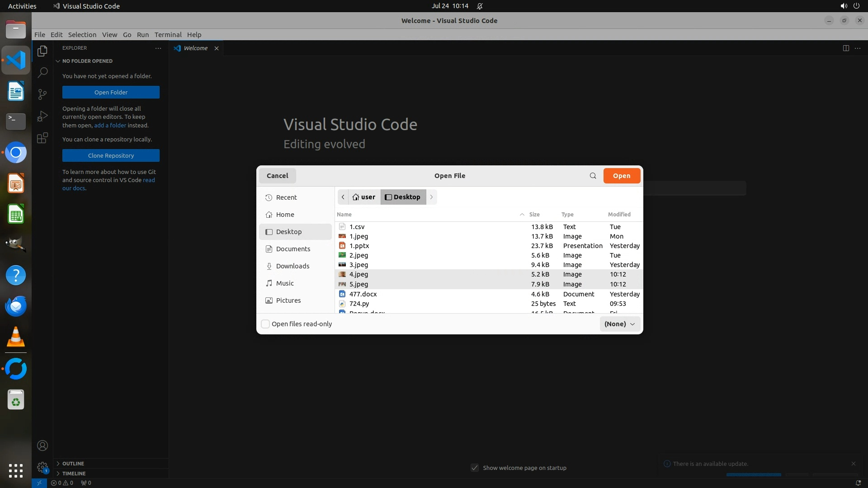Image resolution: width=868 pixels, height=488 pixels.
Task: Click the add a folder link
Action: pyautogui.click(x=110, y=125)
